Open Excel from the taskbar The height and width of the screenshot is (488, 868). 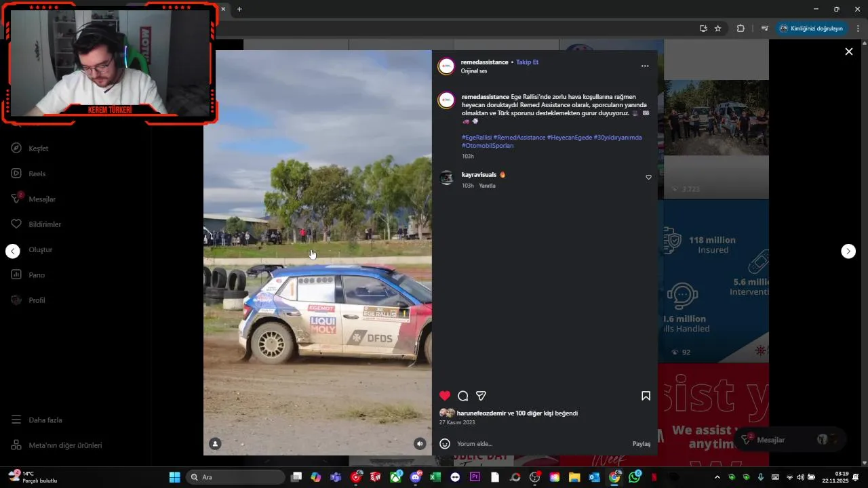click(x=435, y=477)
